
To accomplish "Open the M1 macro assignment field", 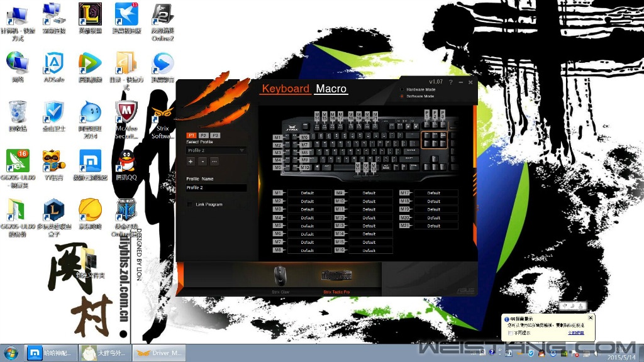I will [x=309, y=193].
